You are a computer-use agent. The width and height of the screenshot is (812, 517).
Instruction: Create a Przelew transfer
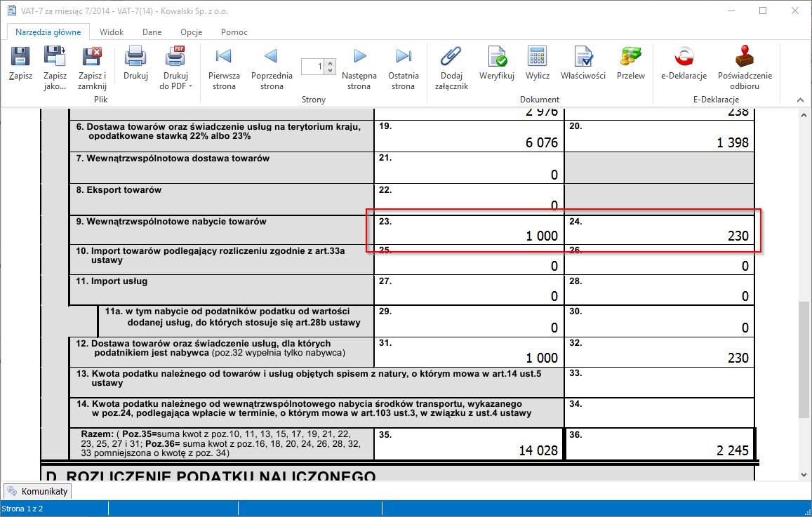pos(630,58)
